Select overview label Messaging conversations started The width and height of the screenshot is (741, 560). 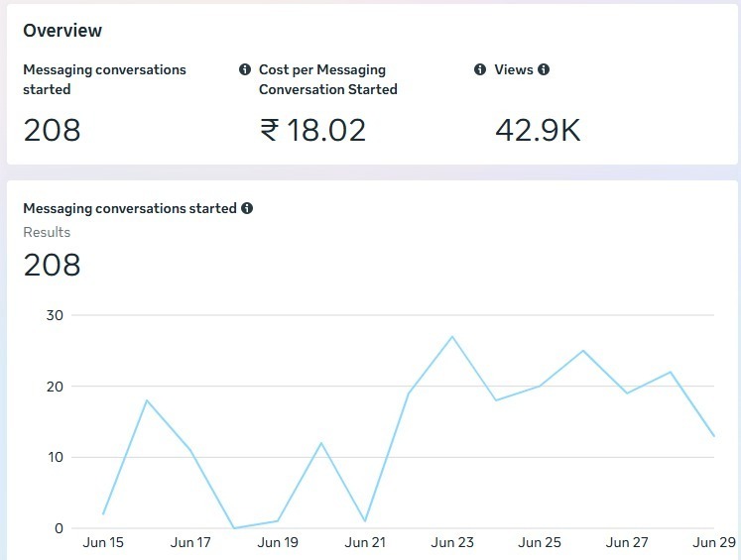pos(104,79)
